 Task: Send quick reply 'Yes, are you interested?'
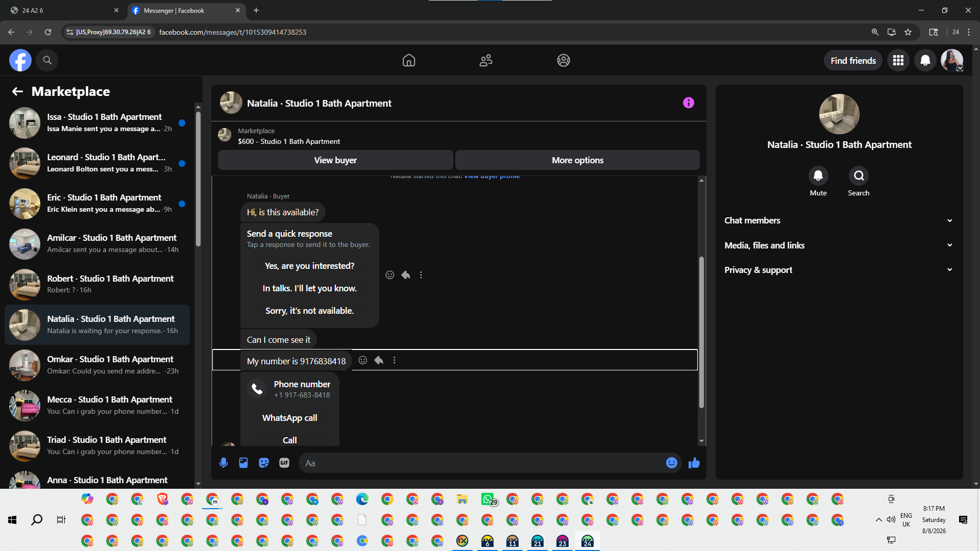(x=309, y=266)
